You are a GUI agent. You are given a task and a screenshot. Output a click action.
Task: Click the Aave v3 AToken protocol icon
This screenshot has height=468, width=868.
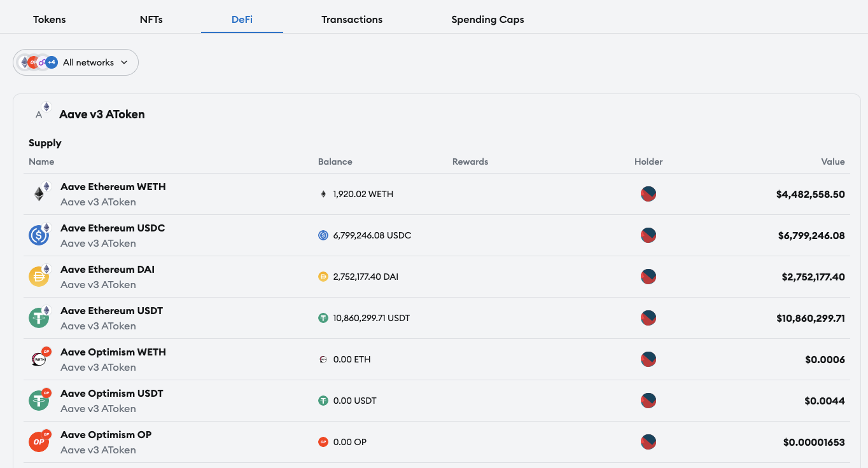(x=42, y=111)
